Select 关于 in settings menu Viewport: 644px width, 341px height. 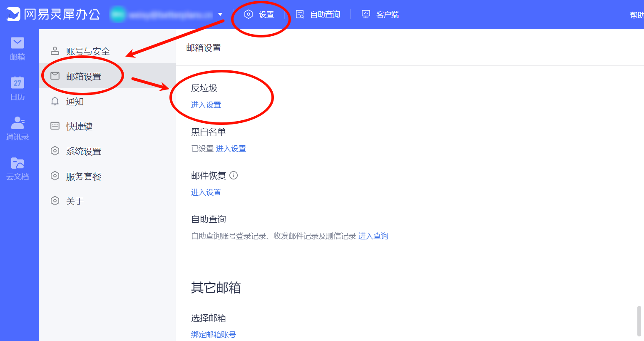[x=107, y=201]
